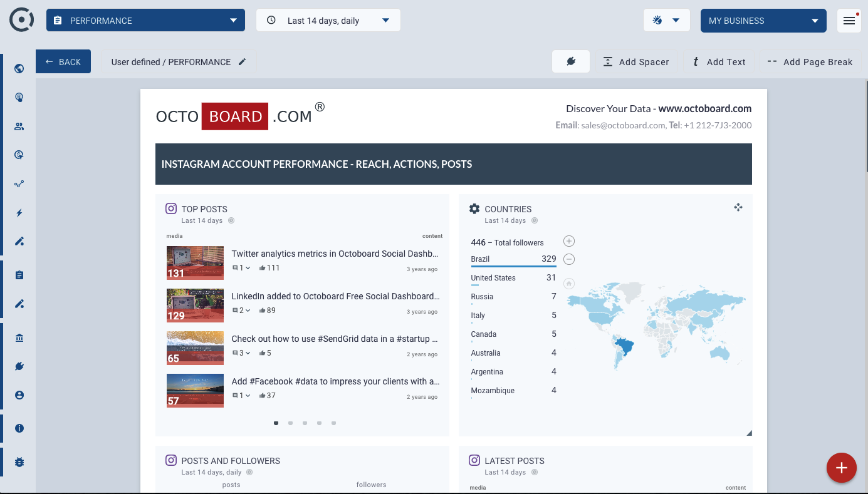This screenshot has width=868, height=494.
Task: Open the plug connections sidebar icon
Action: 19,367
